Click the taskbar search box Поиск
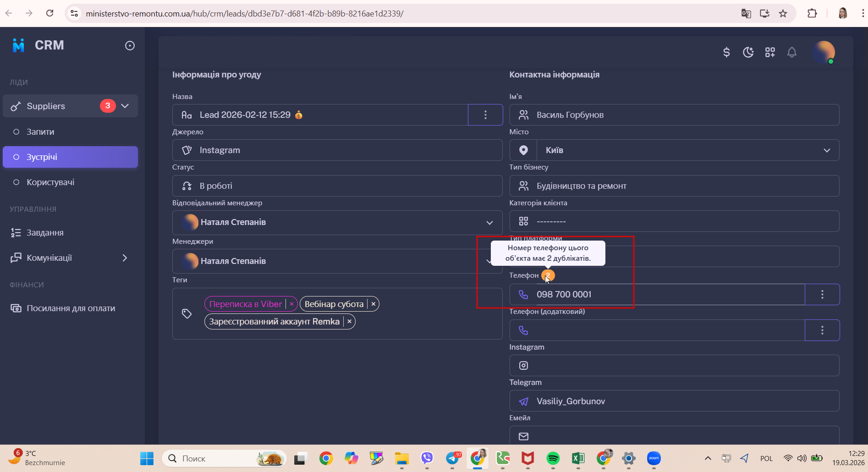868x472 pixels. 224,458
